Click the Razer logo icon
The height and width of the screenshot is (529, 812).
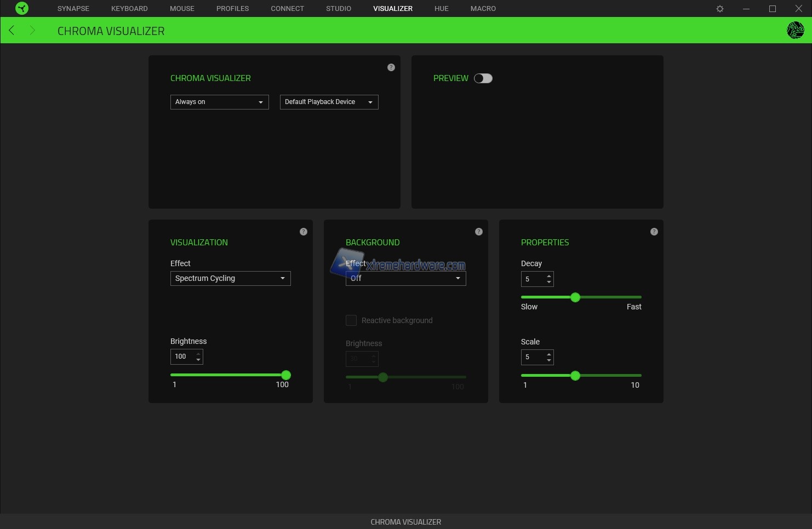click(x=22, y=8)
